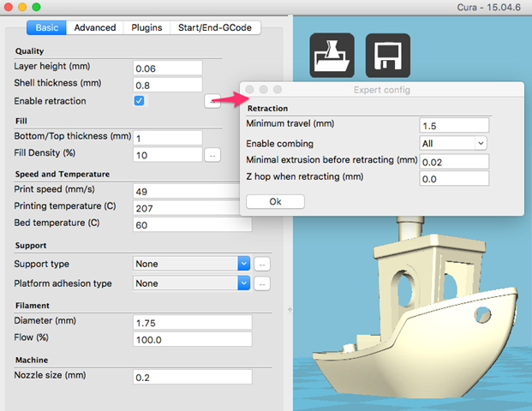
Task: Click the Machine section heading
Action: (x=32, y=360)
